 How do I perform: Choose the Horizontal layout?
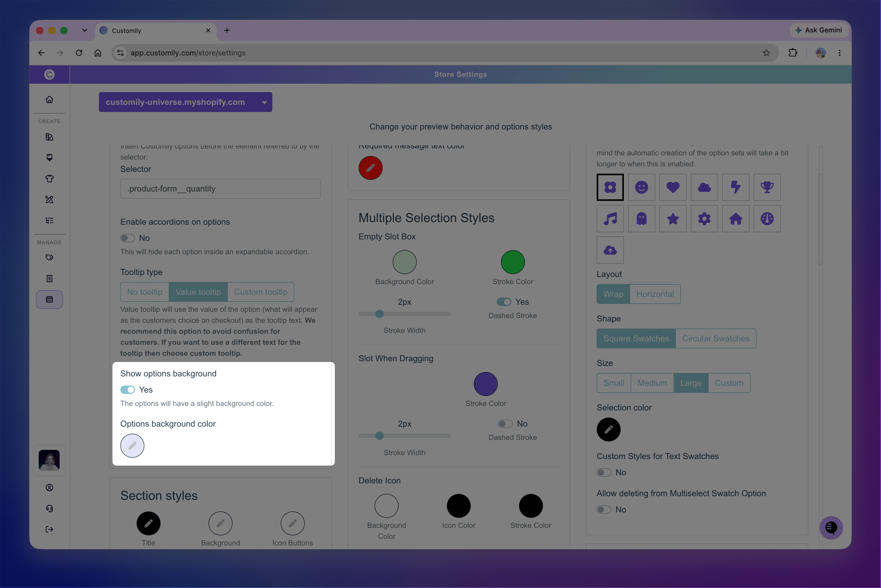(655, 294)
